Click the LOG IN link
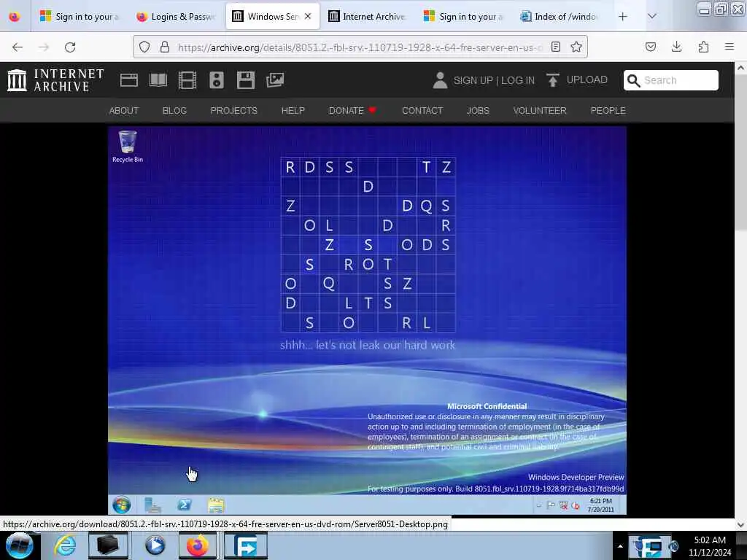This screenshot has height=560, width=747. (518, 80)
